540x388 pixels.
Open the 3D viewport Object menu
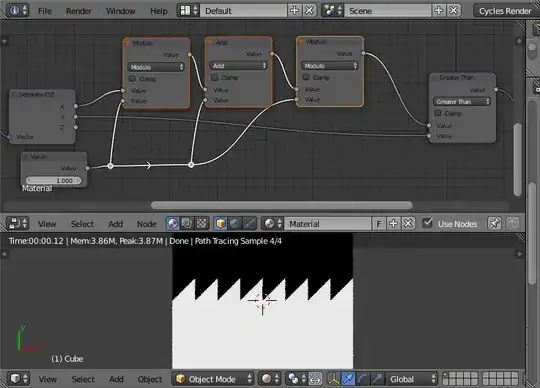(150, 379)
